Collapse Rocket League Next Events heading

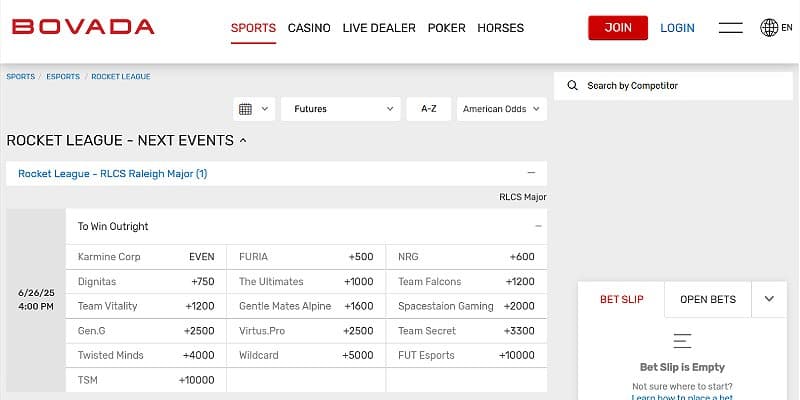(x=242, y=141)
